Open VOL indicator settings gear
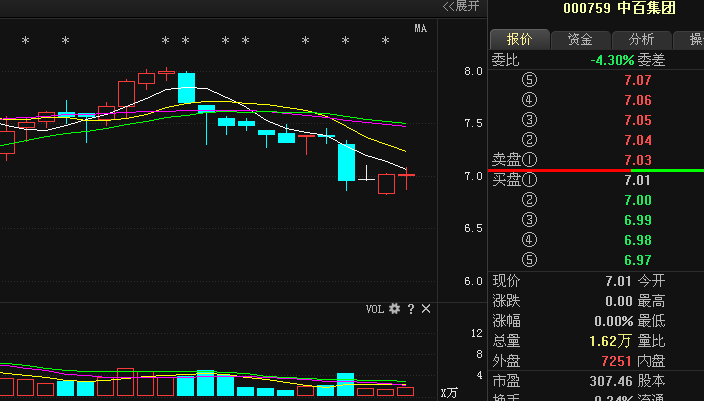The height and width of the screenshot is (401, 704). click(x=394, y=308)
